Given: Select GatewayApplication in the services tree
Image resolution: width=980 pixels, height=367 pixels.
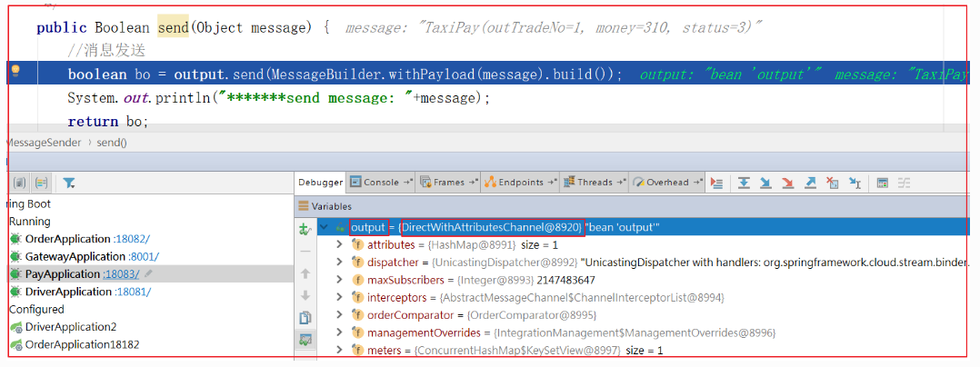Looking at the screenshot, I should pos(75,256).
